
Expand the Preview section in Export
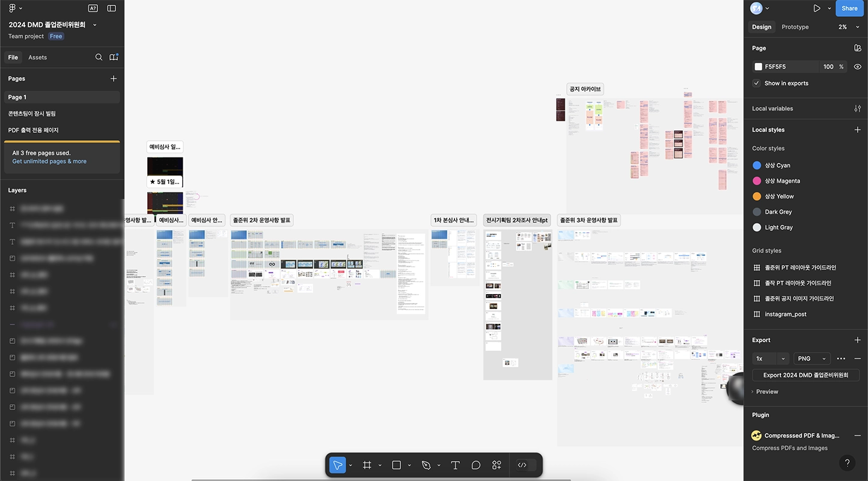click(766, 391)
